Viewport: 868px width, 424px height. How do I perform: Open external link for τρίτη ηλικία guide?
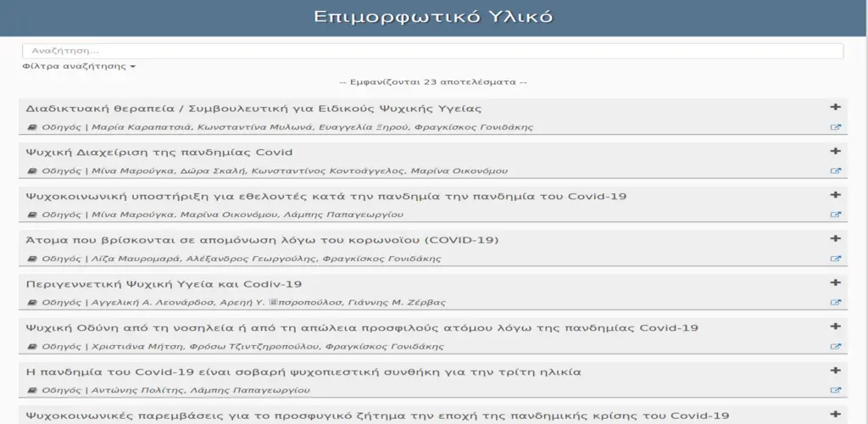(835, 390)
